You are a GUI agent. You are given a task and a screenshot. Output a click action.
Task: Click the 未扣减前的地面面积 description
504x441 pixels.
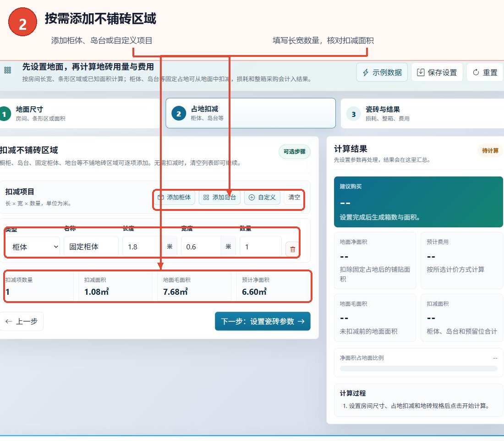click(368, 331)
